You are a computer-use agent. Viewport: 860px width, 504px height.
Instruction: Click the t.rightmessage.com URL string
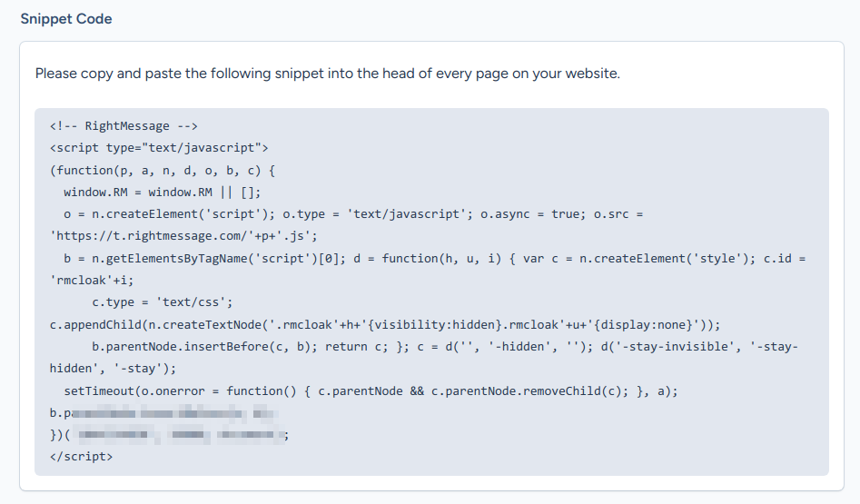point(183,236)
